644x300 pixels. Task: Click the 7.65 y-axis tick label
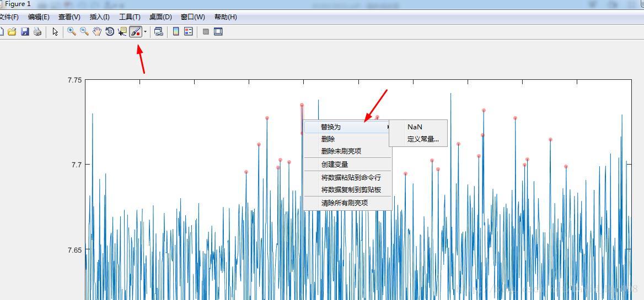tap(74, 249)
